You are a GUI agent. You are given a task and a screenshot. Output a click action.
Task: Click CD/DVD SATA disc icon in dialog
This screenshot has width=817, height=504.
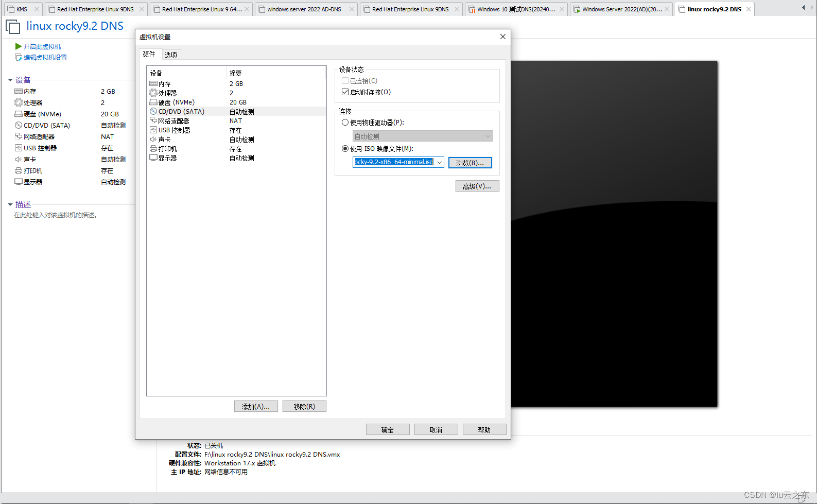[x=153, y=111]
